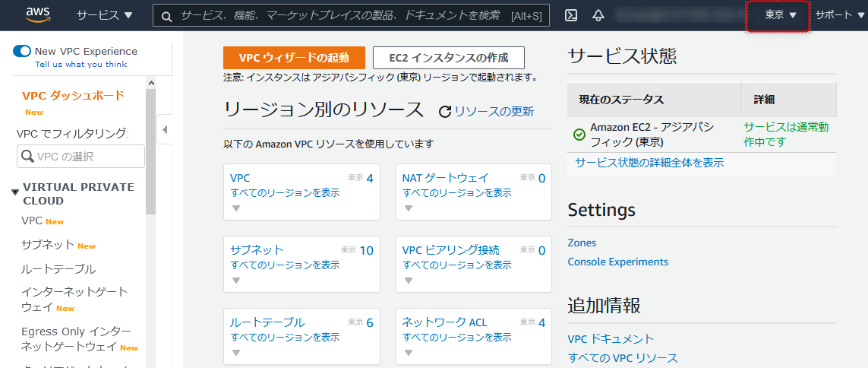Open the AWS home logo

click(x=38, y=15)
